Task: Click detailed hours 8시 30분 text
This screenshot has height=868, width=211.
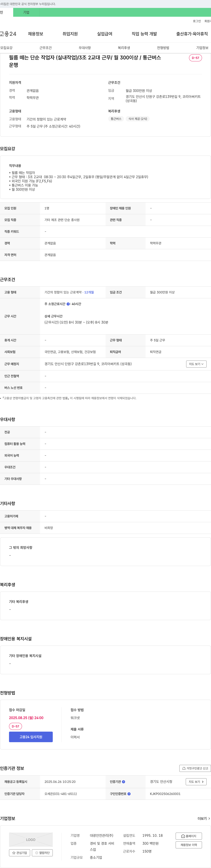Action: [x=76, y=322]
